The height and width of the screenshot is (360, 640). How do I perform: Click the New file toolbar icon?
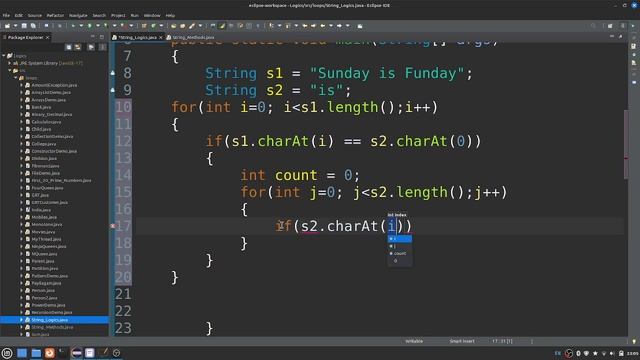7,26
